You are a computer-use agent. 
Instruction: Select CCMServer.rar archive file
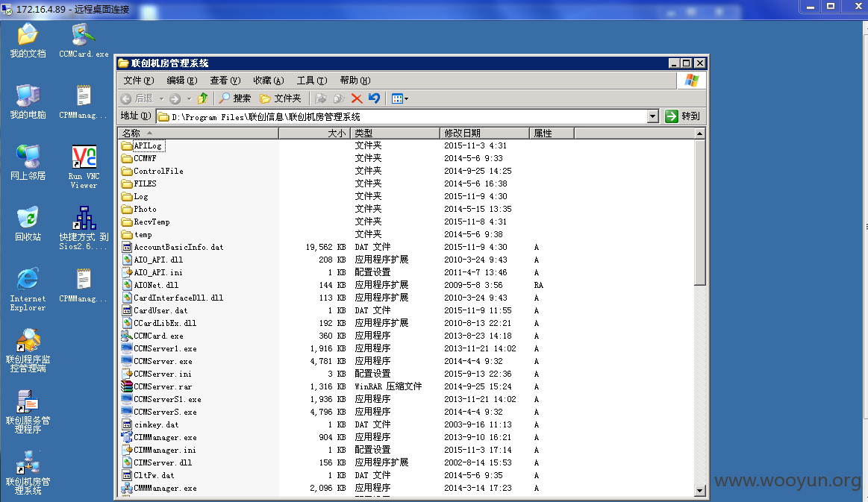(157, 387)
